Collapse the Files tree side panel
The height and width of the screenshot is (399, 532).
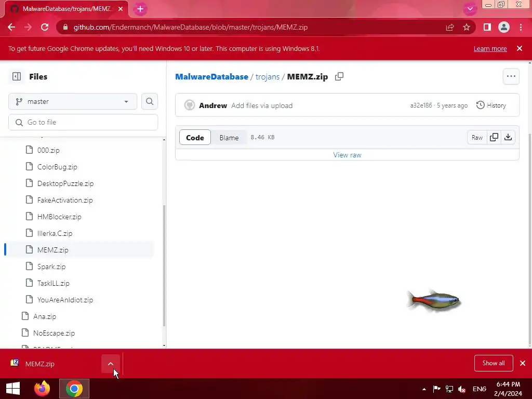point(17,77)
